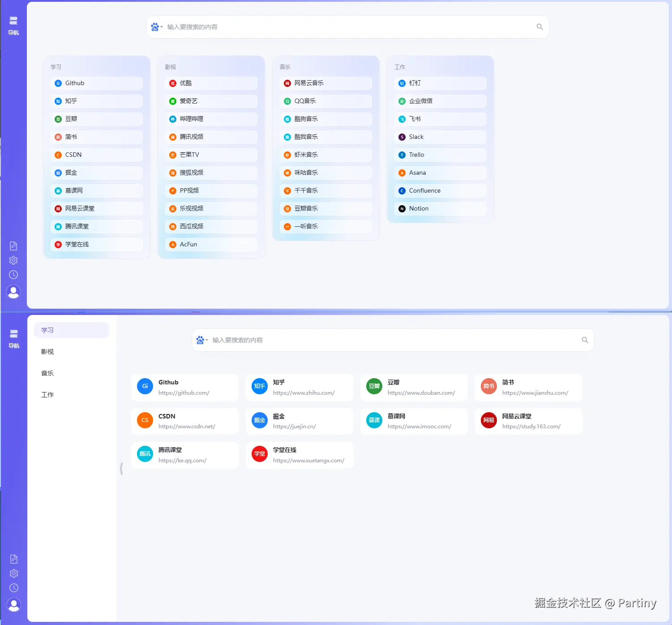Open the 慕课网 card with imooc.com URL
This screenshot has height=625, width=672.
pos(414,421)
